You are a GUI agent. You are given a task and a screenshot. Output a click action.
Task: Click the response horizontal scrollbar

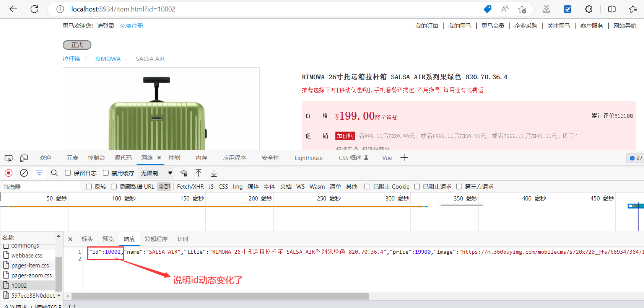pos(220,296)
